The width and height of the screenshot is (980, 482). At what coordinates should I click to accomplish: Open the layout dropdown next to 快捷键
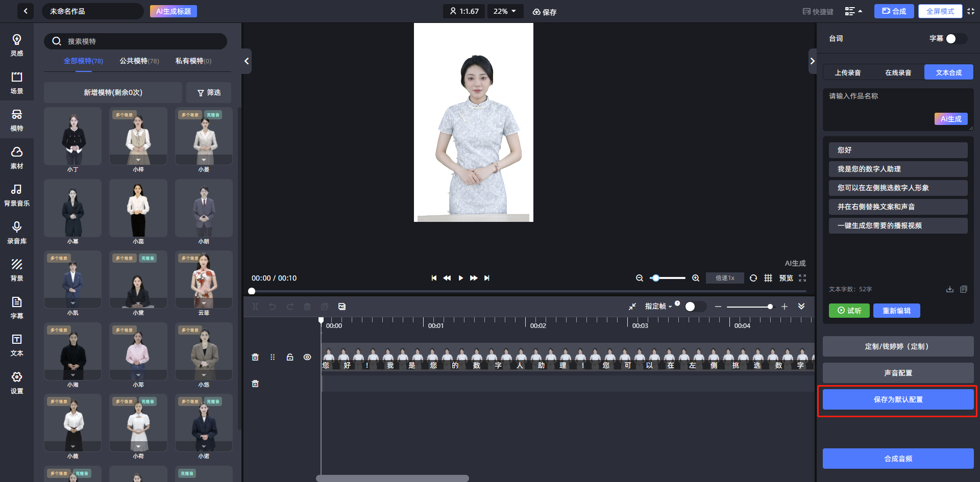coord(853,11)
